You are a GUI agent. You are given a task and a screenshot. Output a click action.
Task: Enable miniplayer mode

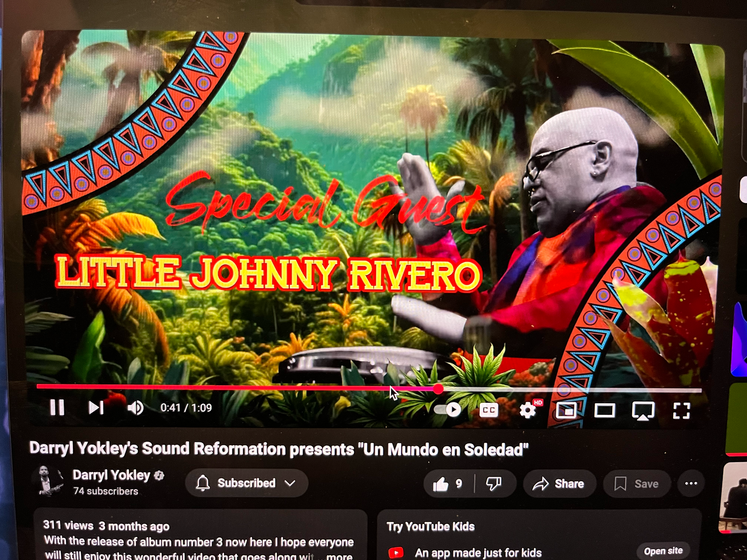(566, 411)
